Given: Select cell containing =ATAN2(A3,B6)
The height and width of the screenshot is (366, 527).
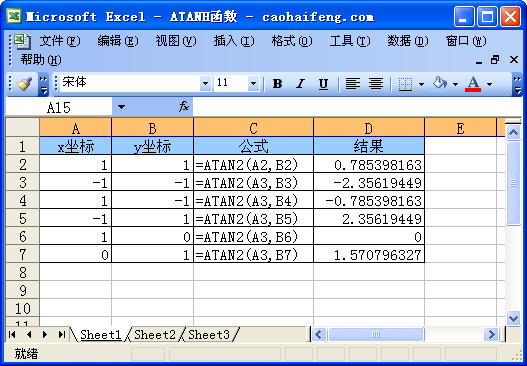Looking at the screenshot, I should click(253, 237).
